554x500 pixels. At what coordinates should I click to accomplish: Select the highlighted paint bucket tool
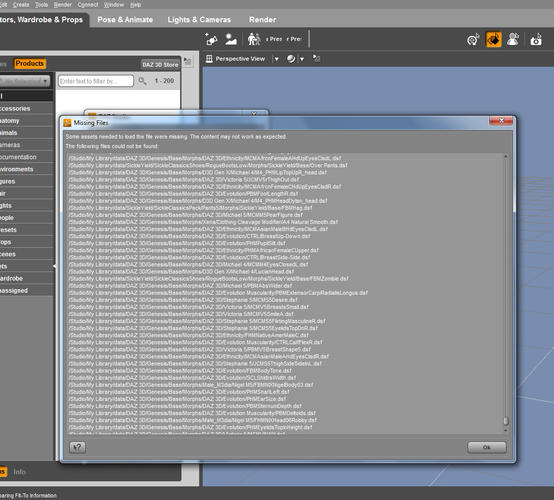pos(494,39)
